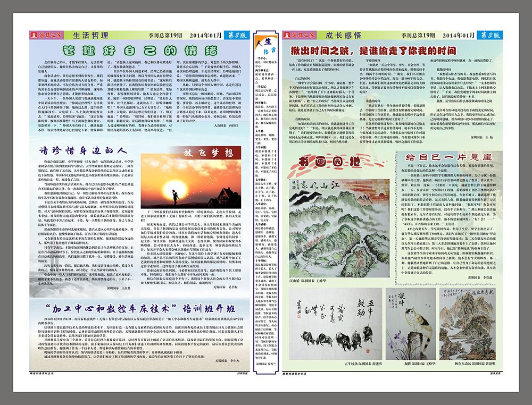Click the byline 大连国泰 孙红红
Image resolution: width=532 pixels, height=405 pixels.
point(226,125)
